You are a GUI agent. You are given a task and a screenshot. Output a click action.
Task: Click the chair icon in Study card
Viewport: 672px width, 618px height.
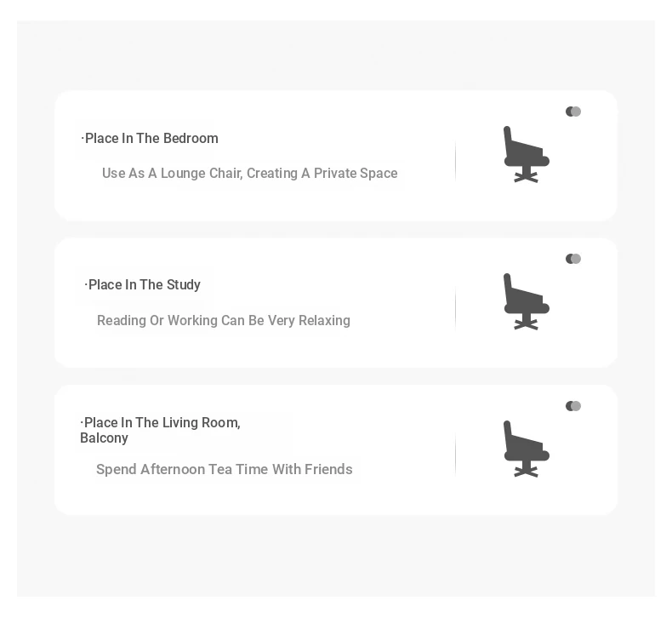(527, 301)
